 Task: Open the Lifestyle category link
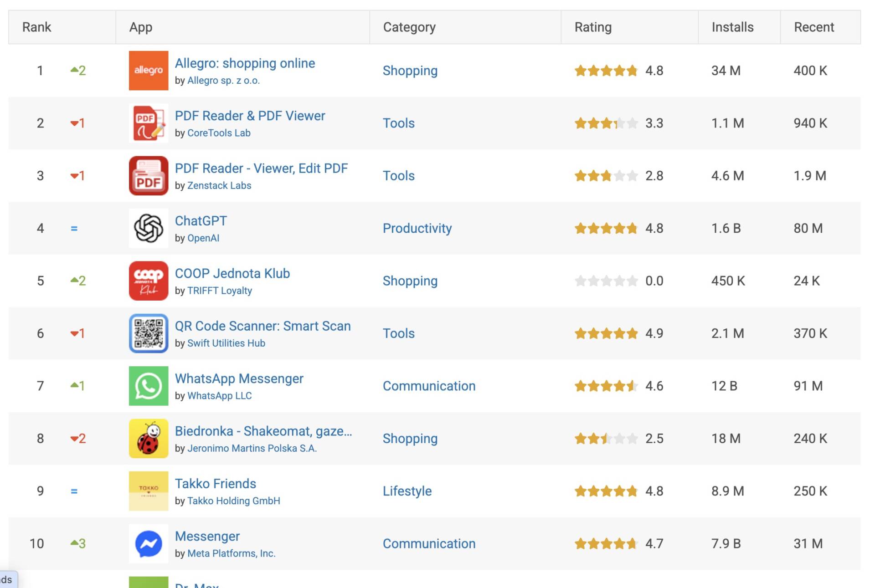pyautogui.click(x=407, y=491)
